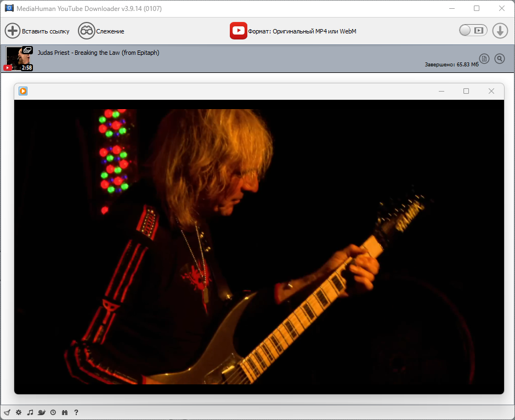Open the 'Слежение' tracking binoculars button
Viewport: 515px width, 420px height.
[x=101, y=31]
